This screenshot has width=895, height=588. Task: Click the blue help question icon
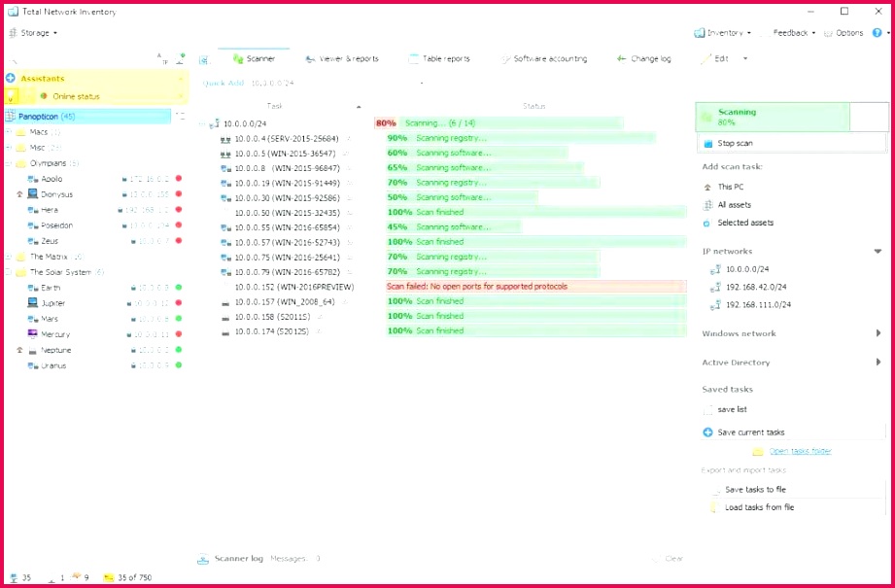[x=878, y=33]
